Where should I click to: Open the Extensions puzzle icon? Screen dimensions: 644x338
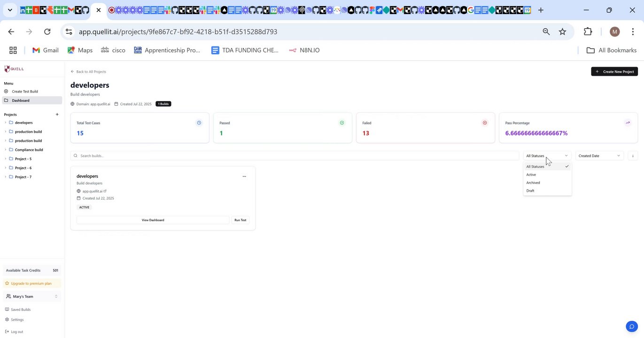[x=588, y=31]
